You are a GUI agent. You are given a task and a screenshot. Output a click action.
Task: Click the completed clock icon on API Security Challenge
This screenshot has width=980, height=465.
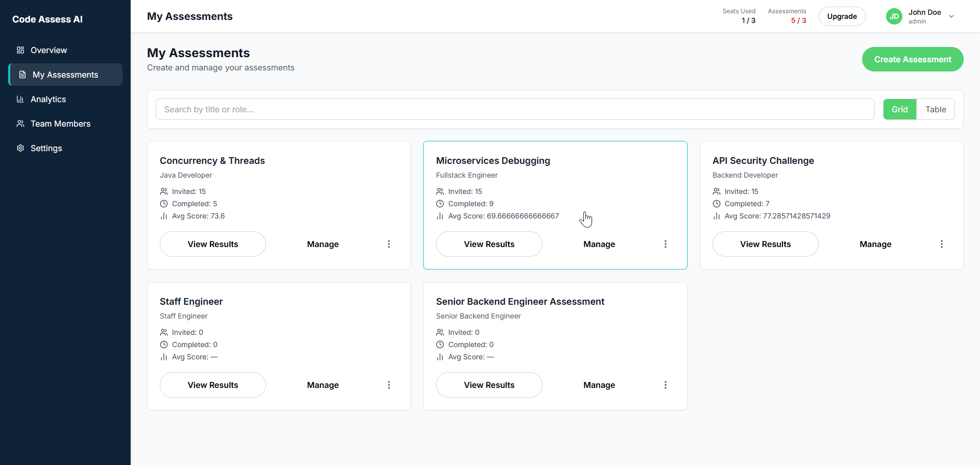pyautogui.click(x=716, y=203)
